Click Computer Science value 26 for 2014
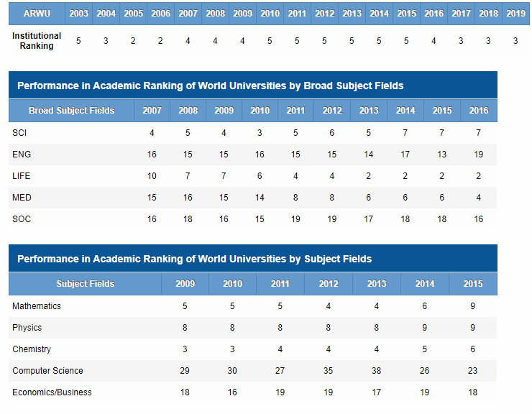This screenshot has width=532, height=414. coord(424,371)
